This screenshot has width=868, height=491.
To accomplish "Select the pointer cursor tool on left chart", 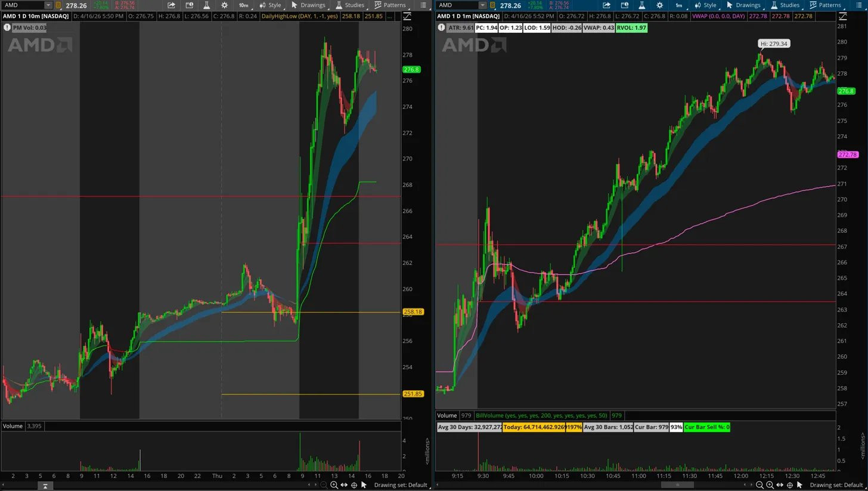I will [364, 485].
